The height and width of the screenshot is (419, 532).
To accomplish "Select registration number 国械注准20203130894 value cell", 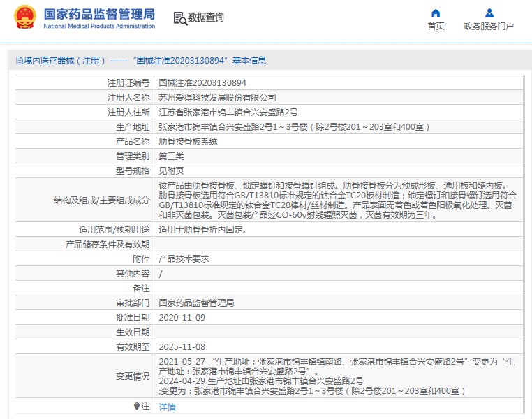I will pos(339,83).
